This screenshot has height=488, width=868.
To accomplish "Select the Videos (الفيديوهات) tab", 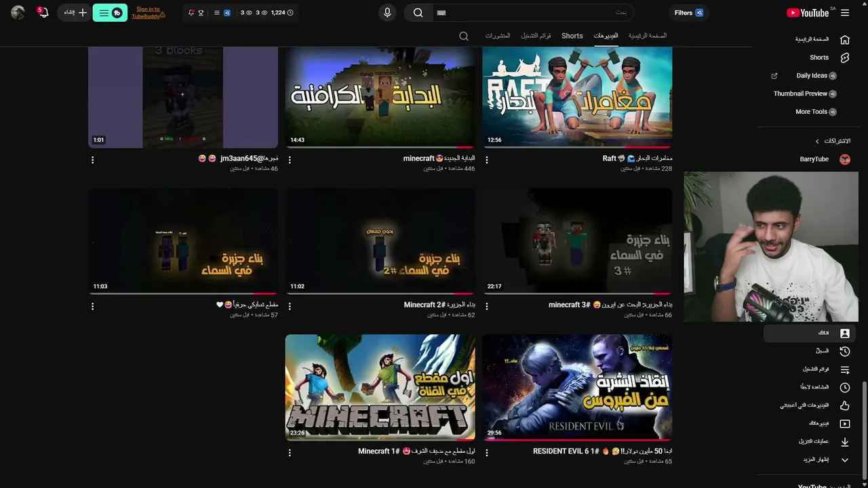I will pyautogui.click(x=606, y=36).
